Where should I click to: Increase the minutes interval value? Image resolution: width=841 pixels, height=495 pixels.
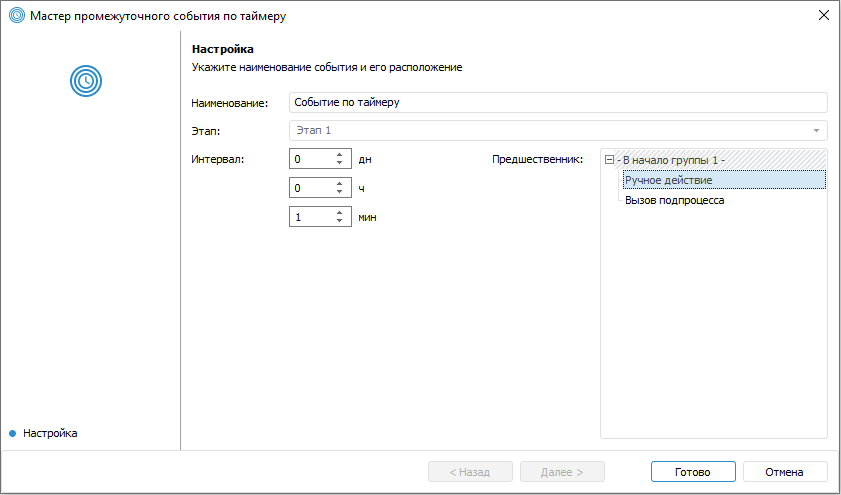[x=339, y=212]
